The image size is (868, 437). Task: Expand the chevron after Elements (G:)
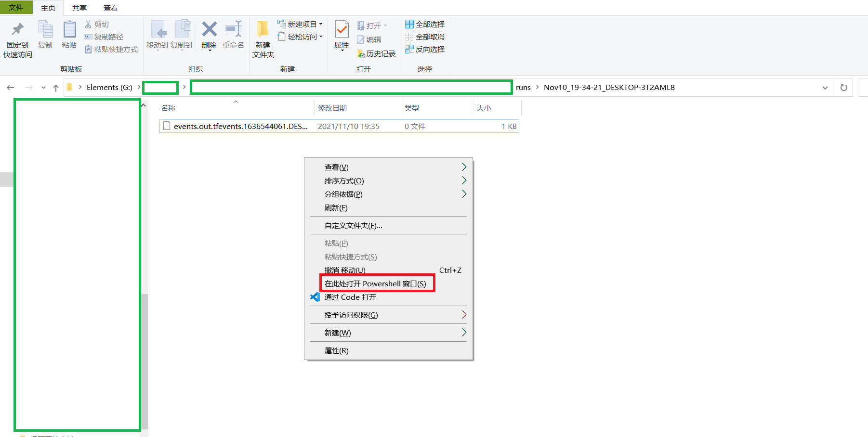coord(139,87)
